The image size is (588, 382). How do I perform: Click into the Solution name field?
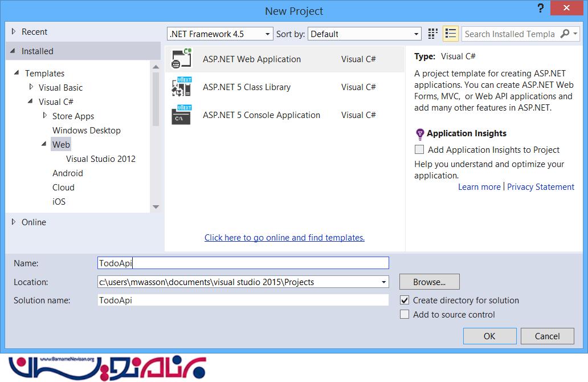click(243, 300)
